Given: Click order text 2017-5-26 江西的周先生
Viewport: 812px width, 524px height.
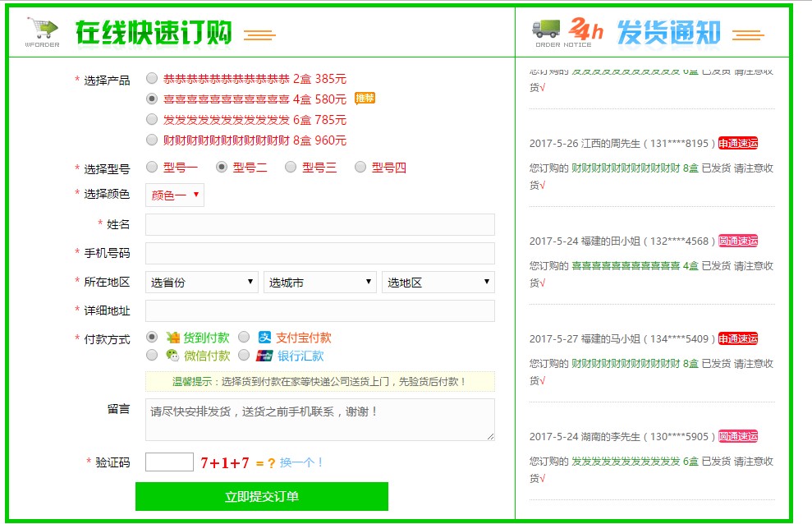Looking at the screenshot, I should [622, 144].
